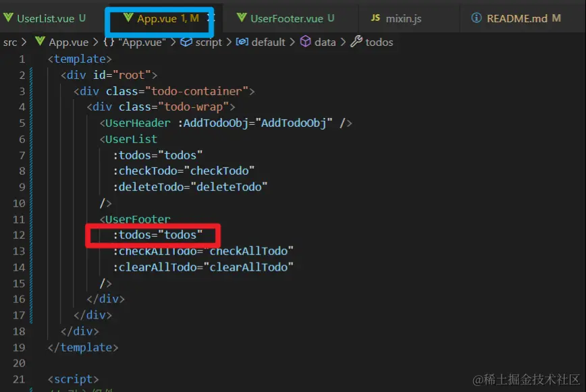Click the App.vue file breadcrumb
The image size is (586, 392).
69,43
